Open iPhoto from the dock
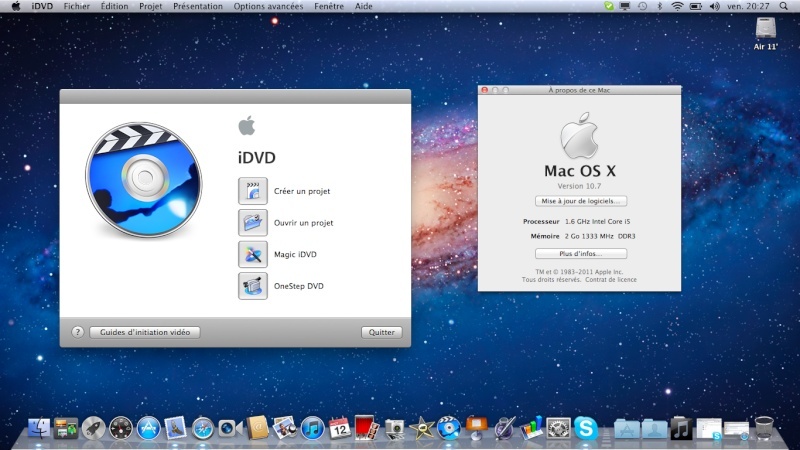The height and width of the screenshot is (450, 800). coord(285,428)
